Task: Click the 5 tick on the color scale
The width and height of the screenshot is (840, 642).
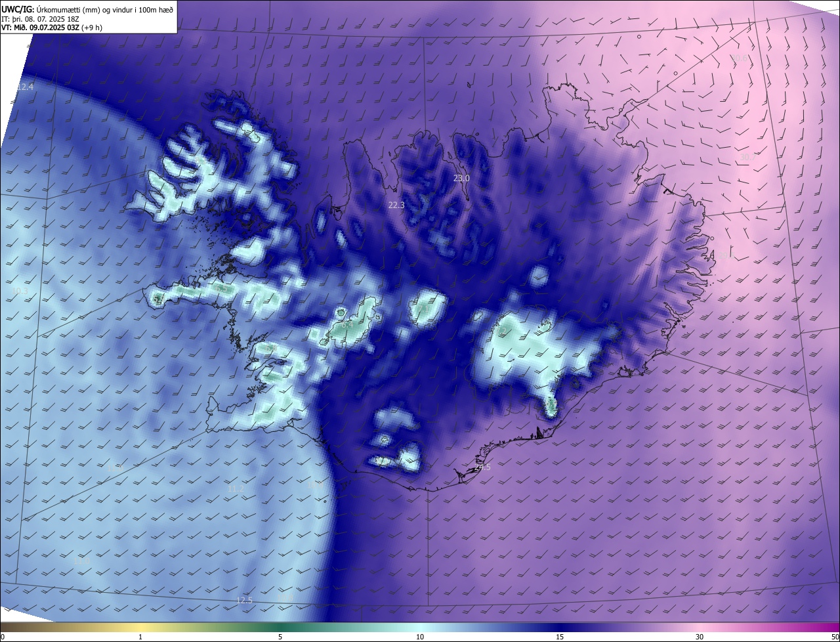Action: point(280,637)
